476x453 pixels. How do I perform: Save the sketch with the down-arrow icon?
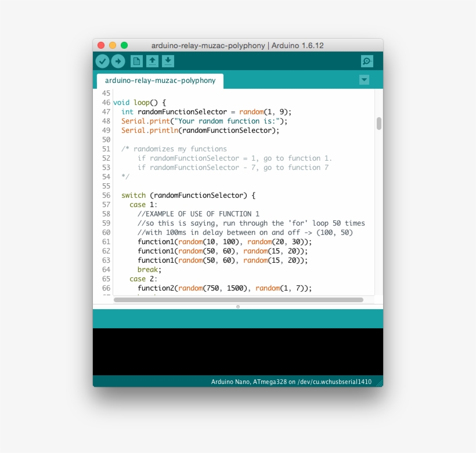(168, 61)
